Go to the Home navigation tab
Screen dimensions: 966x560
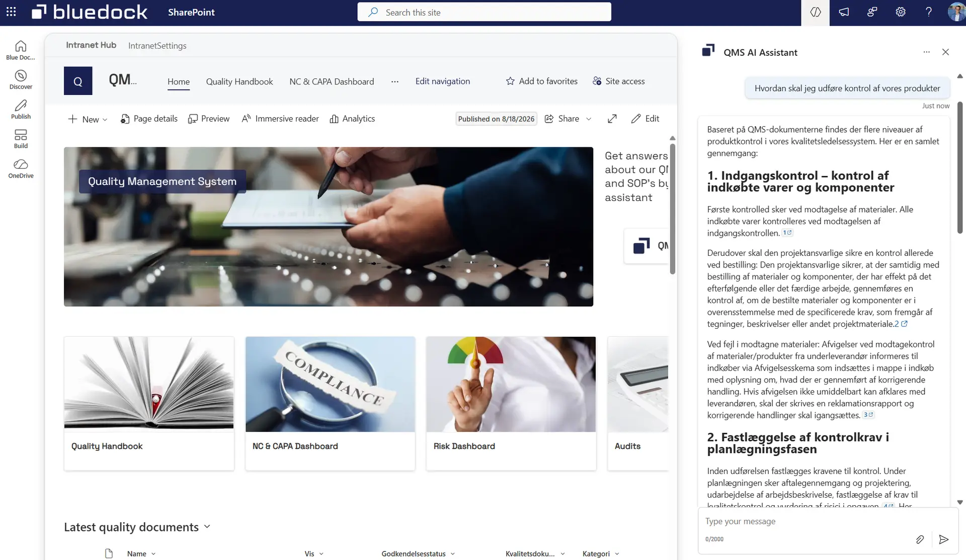point(179,81)
